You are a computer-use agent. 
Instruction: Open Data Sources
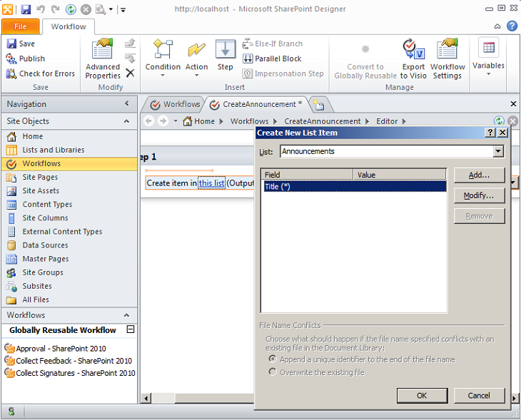[69, 245]
